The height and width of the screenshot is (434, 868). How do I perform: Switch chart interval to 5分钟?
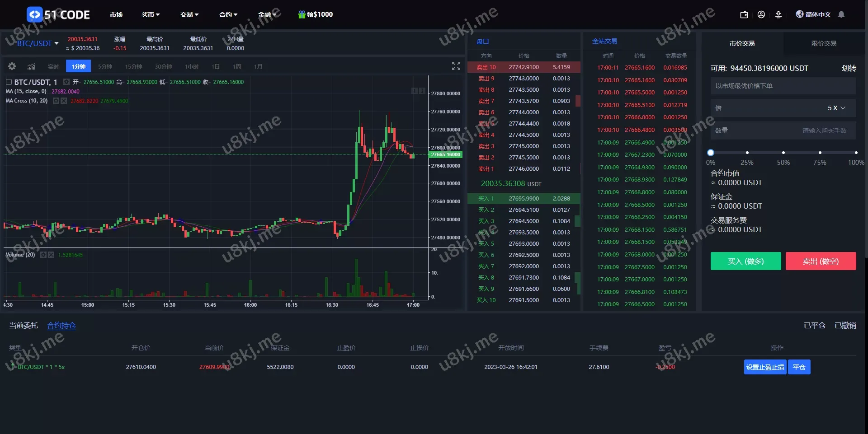[x=105, y=66]
